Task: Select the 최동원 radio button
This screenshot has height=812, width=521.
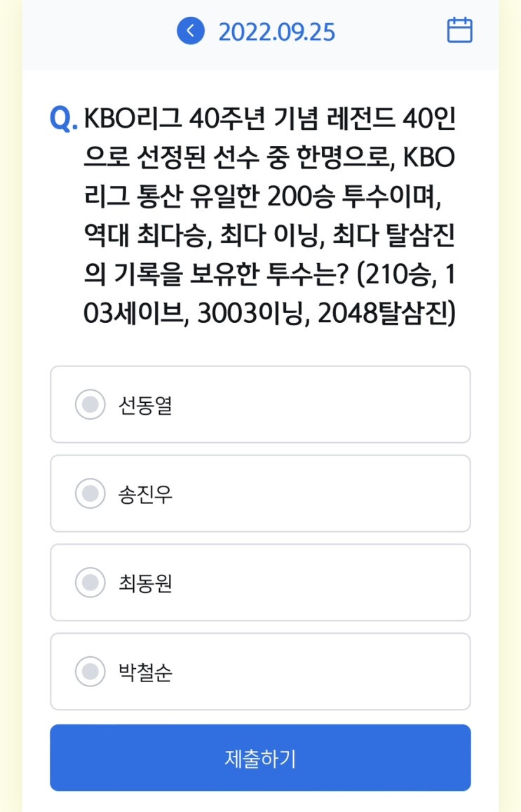Action: [x=90, y=583]
